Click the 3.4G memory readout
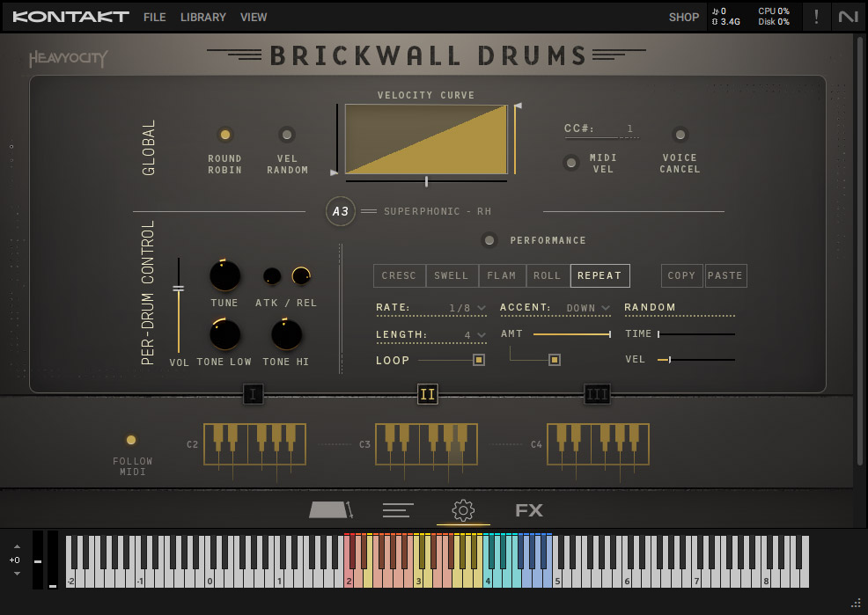Viewport: 868px width, 615px height. pos(725,22)
